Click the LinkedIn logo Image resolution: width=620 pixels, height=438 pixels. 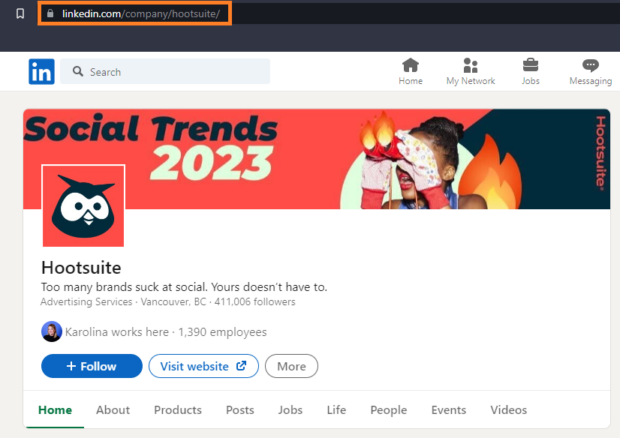(x=42, y=72)
